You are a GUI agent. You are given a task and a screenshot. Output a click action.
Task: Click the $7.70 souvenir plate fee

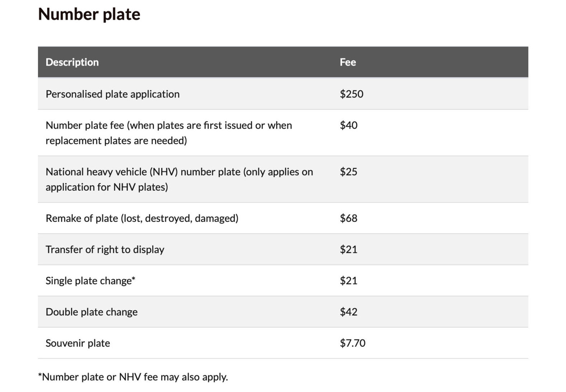pyautogui.click(x=352, y=343)
